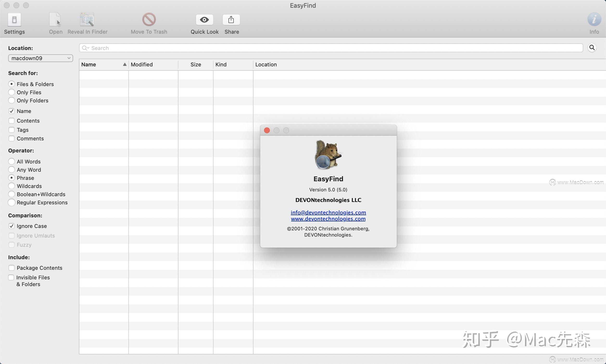Image resolution: width=606 pixels, height=364 pixels.
Task: Toggle the Ignore Case checkbox
Action: click(x=11, y=226)
